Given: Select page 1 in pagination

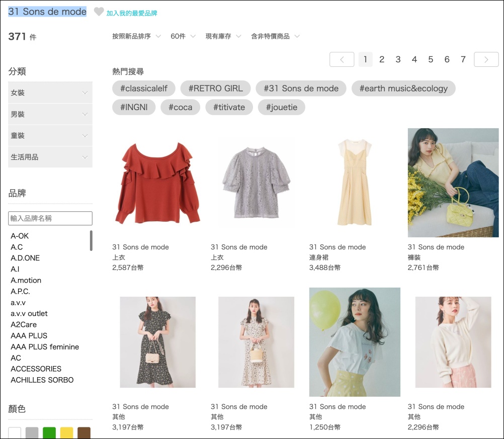Looking at the screenshot, I should [x=366, y=59].
